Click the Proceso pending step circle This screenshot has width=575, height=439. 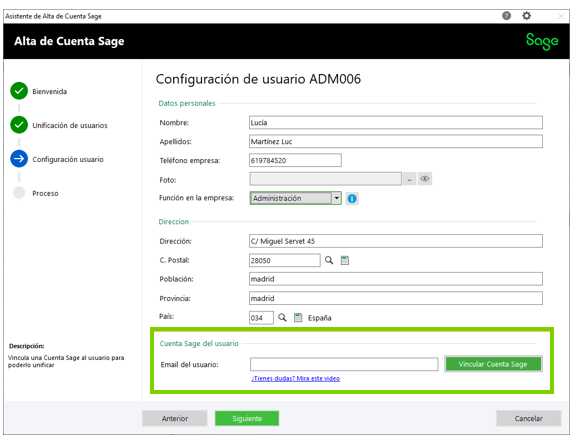[19, 193]
